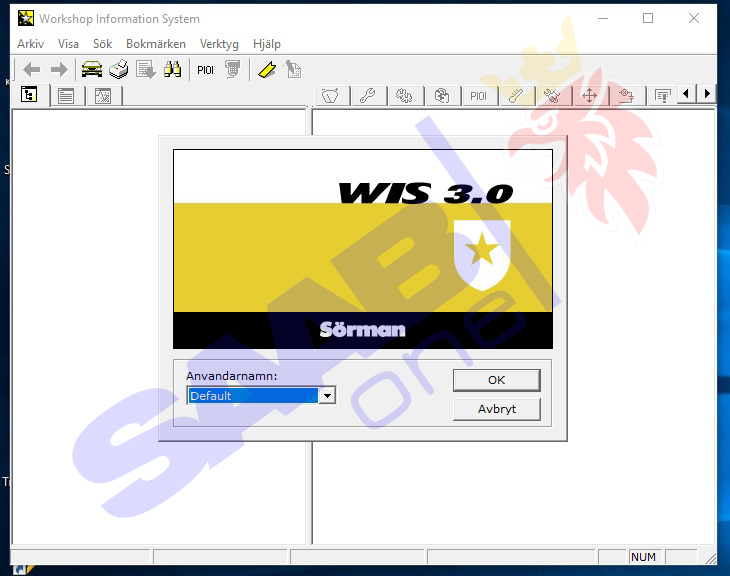Viewport: 730px width, 576px height.
Task: Switch to the text list tab in left pane
Action: click(x=66, y=96)
